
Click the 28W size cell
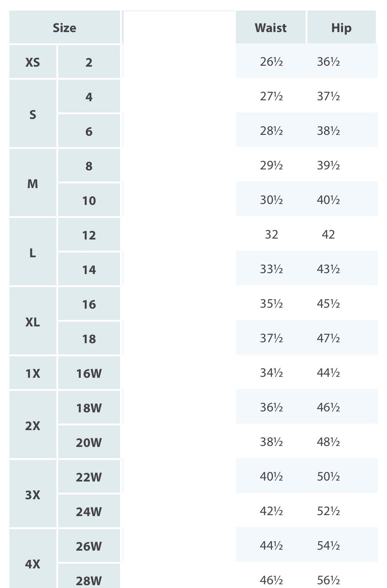(89, 580)
